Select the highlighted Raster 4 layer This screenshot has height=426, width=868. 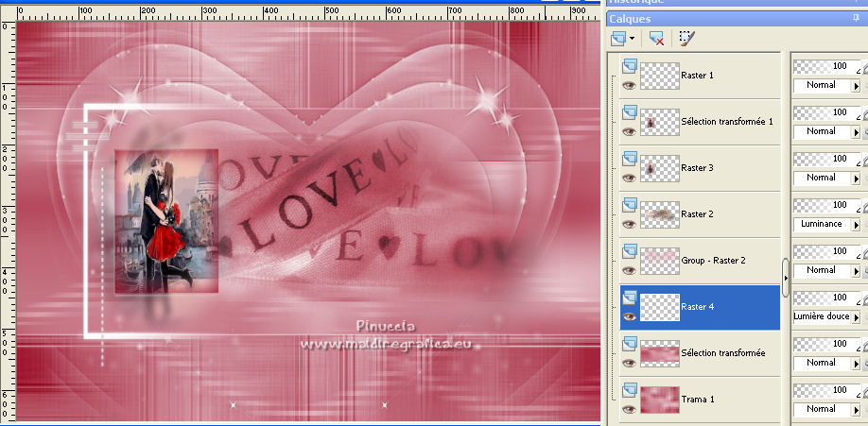[x=700, y=307]
